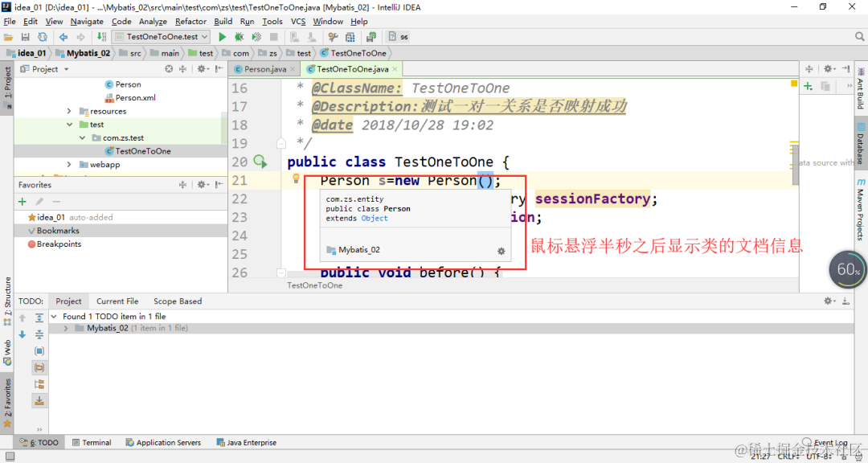Click green plus icon in Favorites panel
This screenshot has width=868, height=463.
(23, 202)
